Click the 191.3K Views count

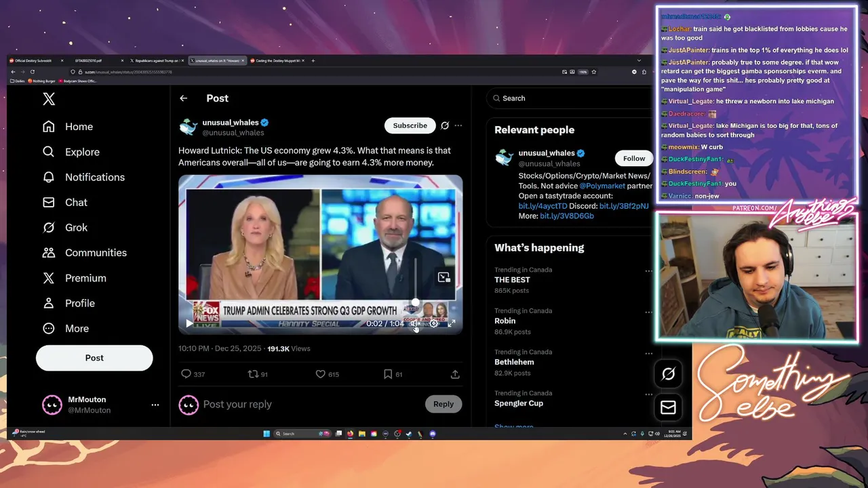click(x=289, y=348)
